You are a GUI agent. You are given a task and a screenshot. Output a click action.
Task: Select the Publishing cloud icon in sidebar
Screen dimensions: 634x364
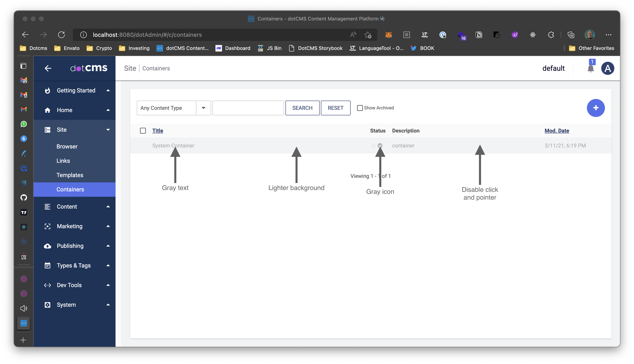tap(47, 246)
